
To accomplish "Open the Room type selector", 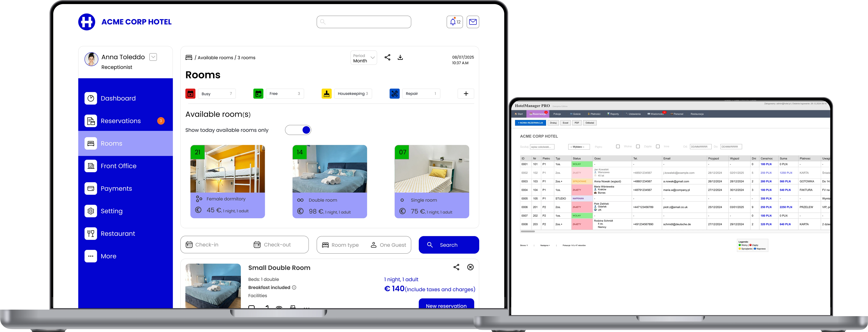I will click(x=341, y=245).
